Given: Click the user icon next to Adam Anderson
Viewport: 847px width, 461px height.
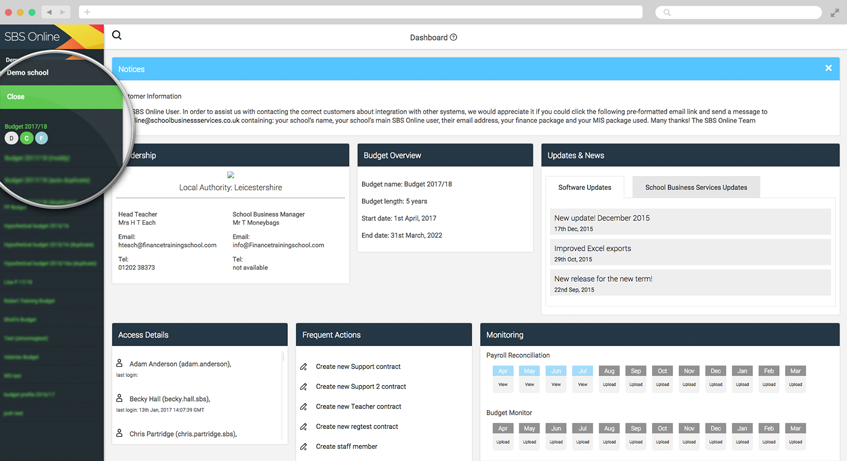Looking at the screenshot, I should point(120,364).
